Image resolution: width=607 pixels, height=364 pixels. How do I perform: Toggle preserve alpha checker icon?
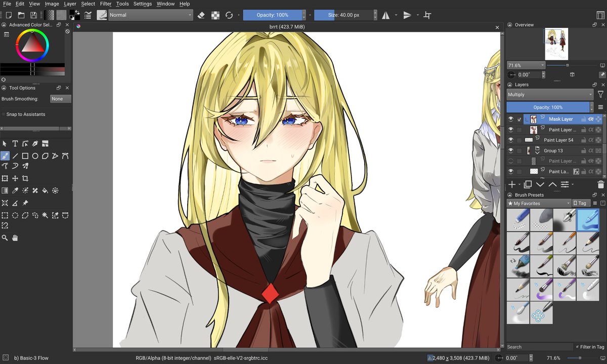(215, 15)
